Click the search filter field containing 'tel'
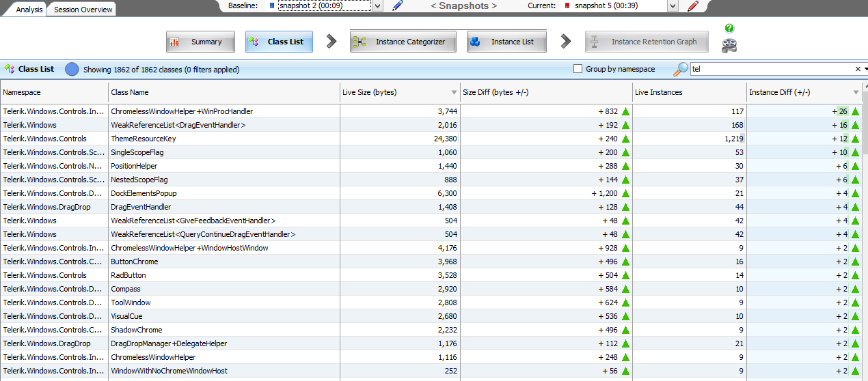Screen dimensions: 868x381 (772, 69)
